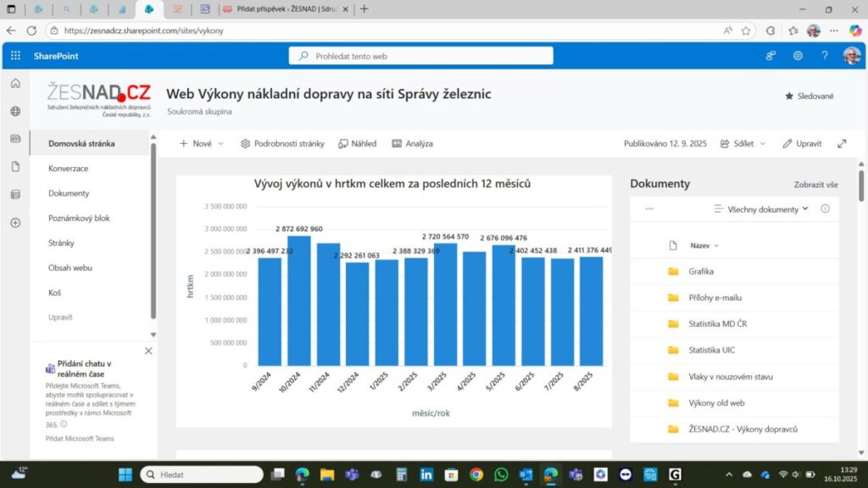
Task: Expand page to full-screen mode icon
Action: (842, 144)
